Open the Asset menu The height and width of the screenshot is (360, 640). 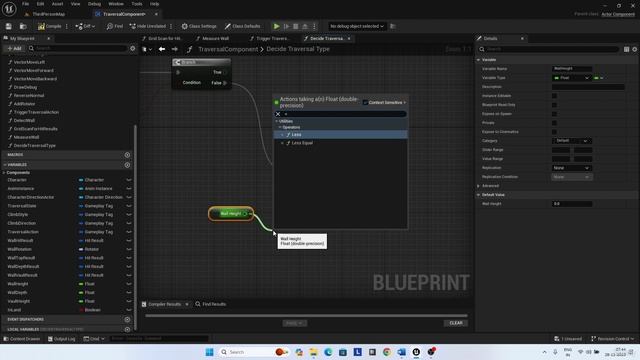pos(57,4)
